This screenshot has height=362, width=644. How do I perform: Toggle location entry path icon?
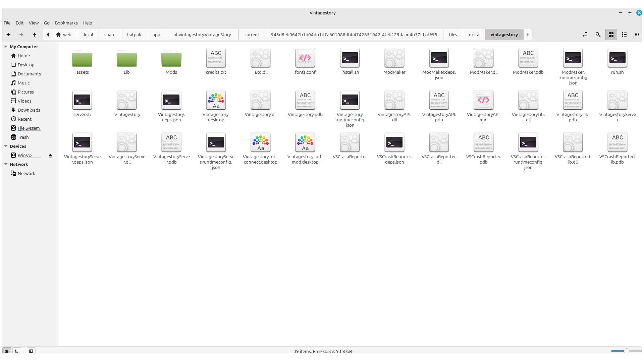[x=585, y=35]
